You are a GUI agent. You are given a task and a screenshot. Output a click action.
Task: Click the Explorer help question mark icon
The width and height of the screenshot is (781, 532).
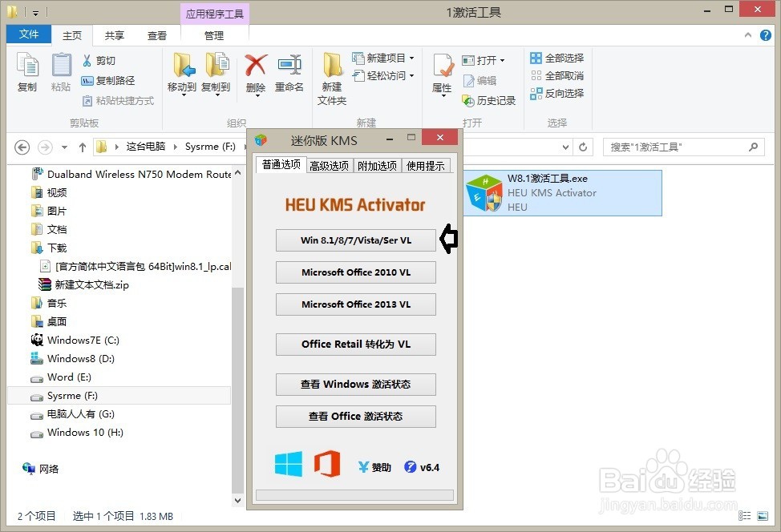click(766, 35)
